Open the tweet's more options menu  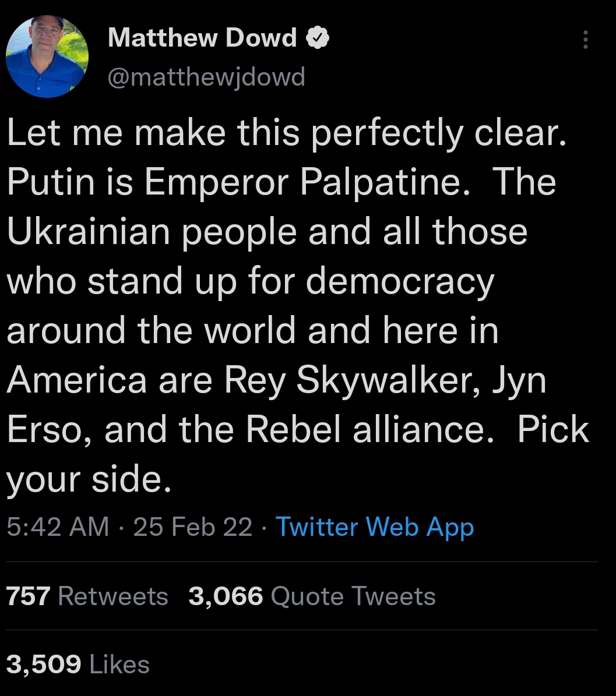pyautogui.click(x=586, y=40)
